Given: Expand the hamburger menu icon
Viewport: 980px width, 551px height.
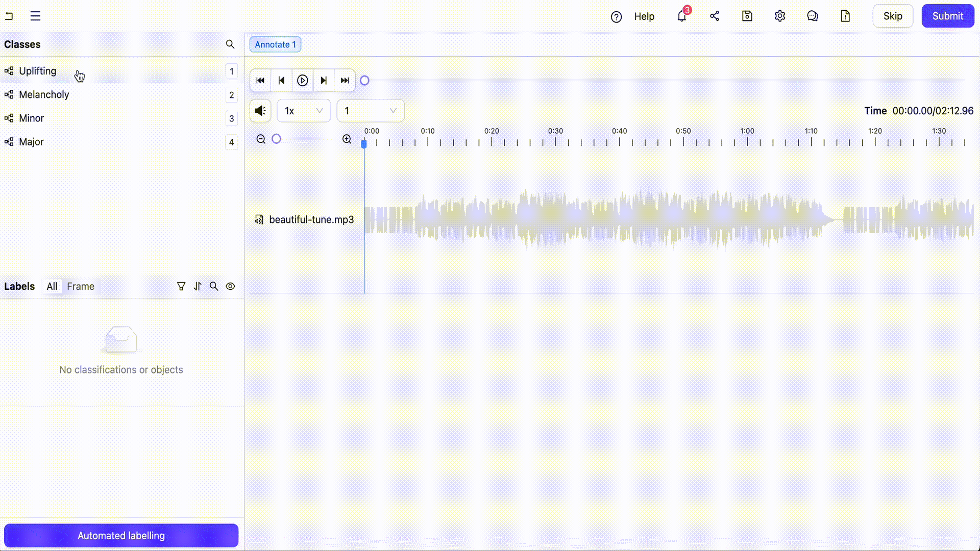Looking at the screenshot, I should point(35,15).
